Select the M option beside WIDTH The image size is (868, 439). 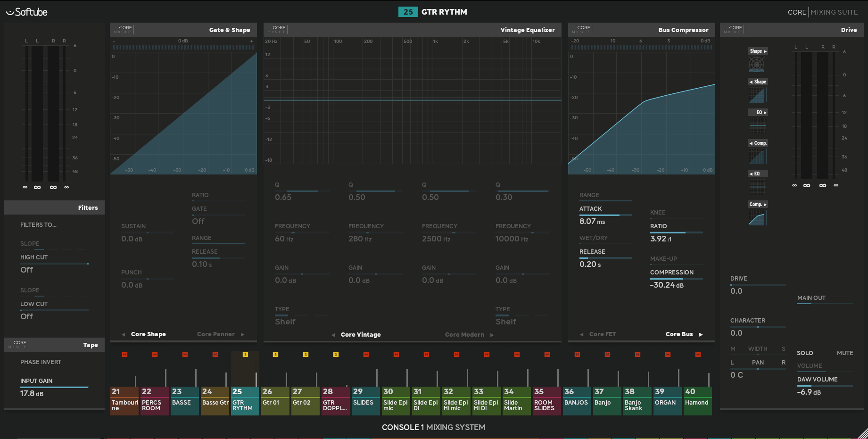(733, 349)
